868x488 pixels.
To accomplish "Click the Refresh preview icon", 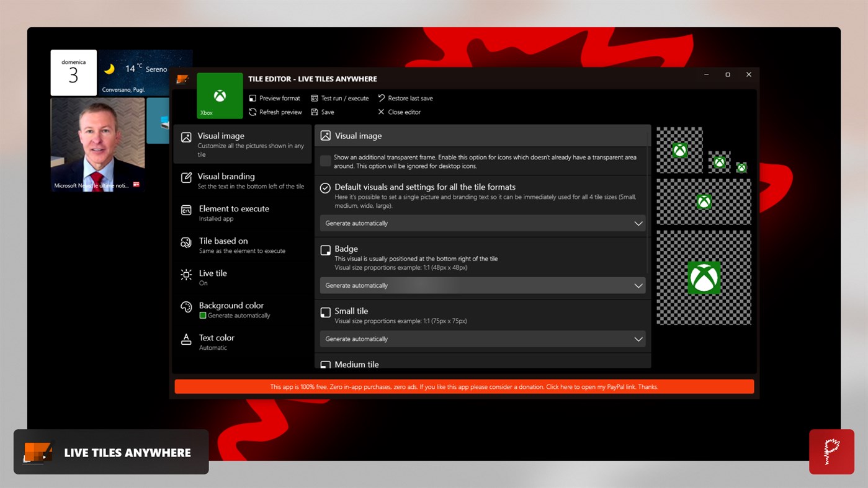I will 253,112.
